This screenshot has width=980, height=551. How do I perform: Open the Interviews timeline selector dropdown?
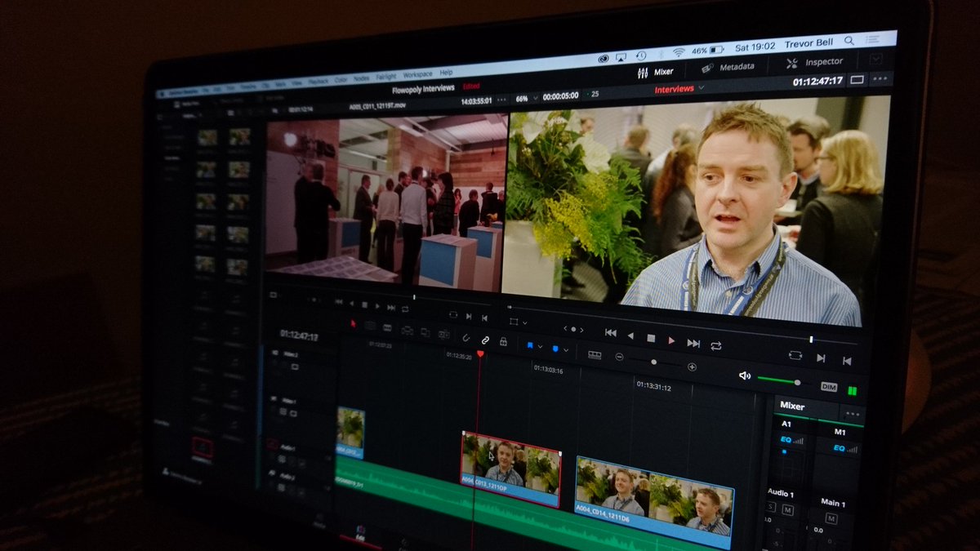click(700, 88)
